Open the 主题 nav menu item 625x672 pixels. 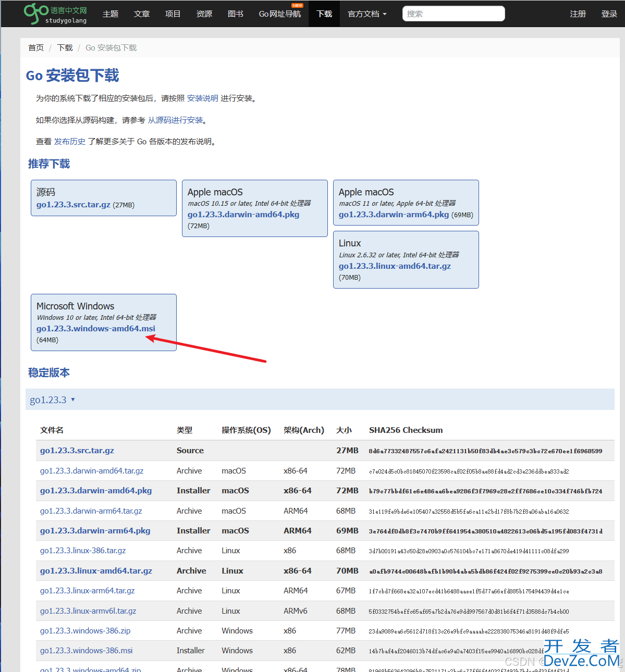point(111,14)
